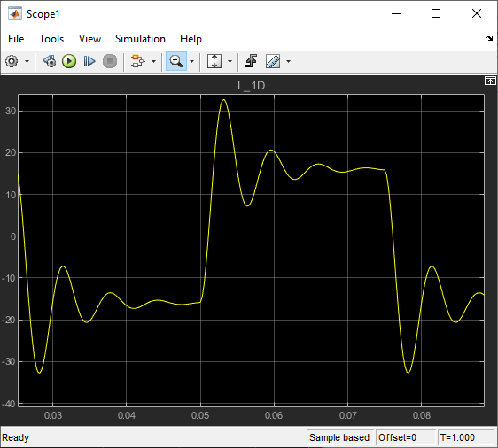Open the Tools menu

click(x=51, y=39)
